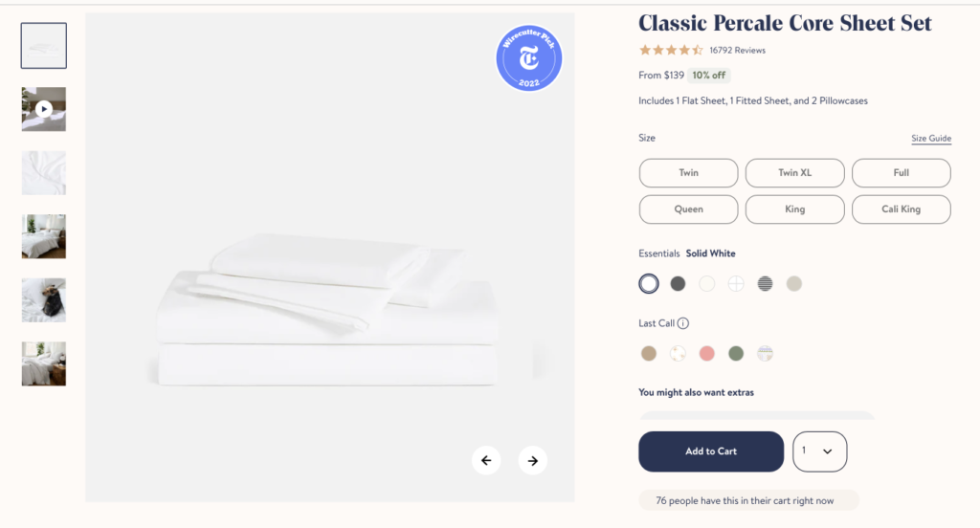Click the Wirecutter Pick 2022 badge
980x528 pixels.
click(528, 57)
